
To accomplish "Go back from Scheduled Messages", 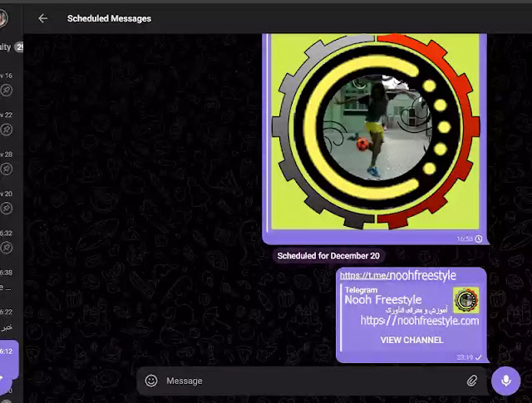I will click(x=42, y=18).
